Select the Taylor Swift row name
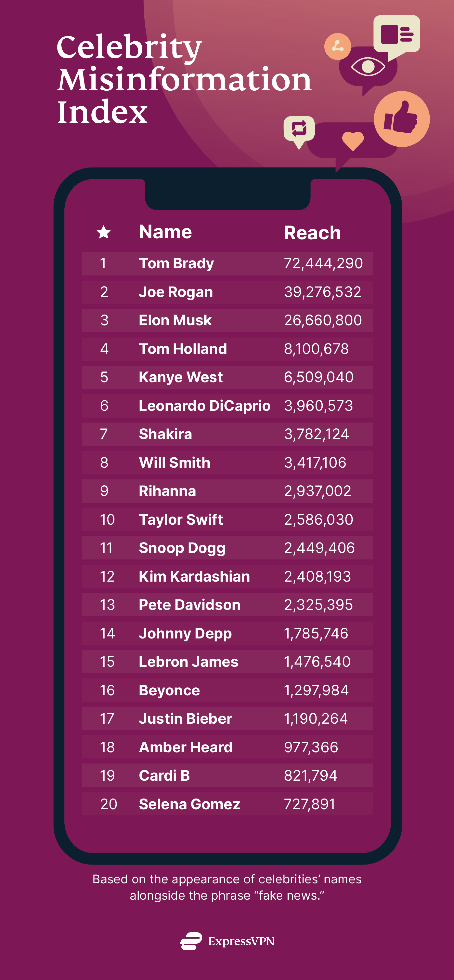Image resolution: width=454 pixels, height=980 pixels. pos(181,519)
